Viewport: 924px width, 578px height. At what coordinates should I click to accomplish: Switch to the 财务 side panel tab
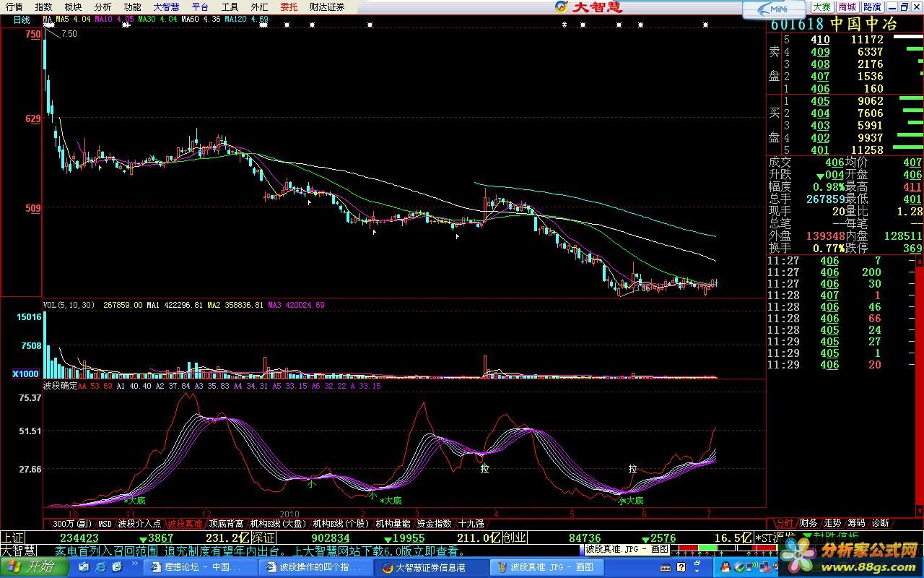click(x=808, y=523)
